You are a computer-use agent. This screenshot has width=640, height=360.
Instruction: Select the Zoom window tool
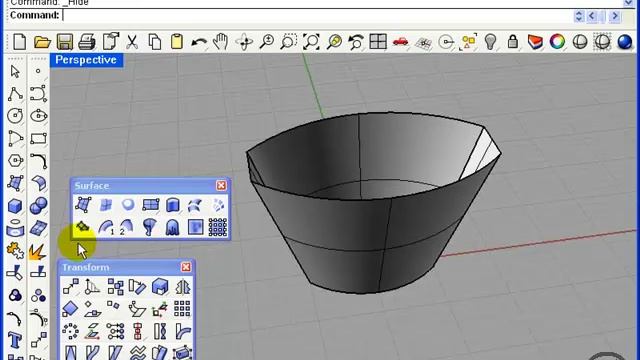click(289, 42)
